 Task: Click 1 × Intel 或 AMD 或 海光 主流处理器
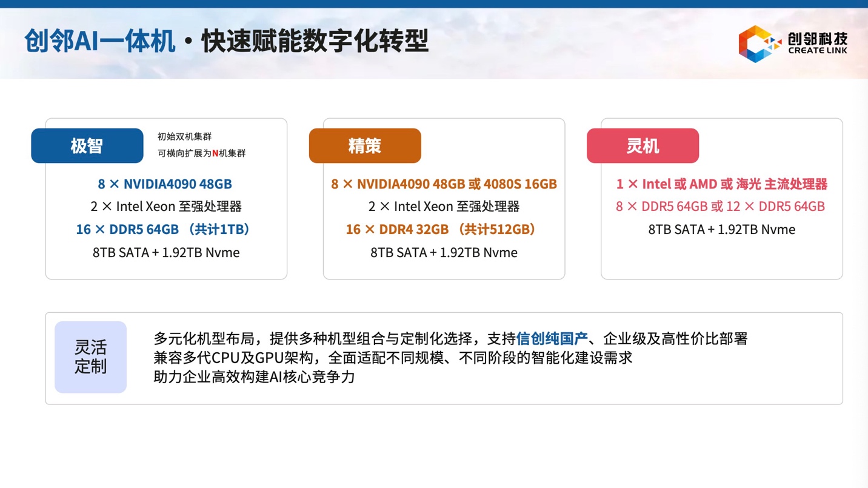tap(722, 184)
